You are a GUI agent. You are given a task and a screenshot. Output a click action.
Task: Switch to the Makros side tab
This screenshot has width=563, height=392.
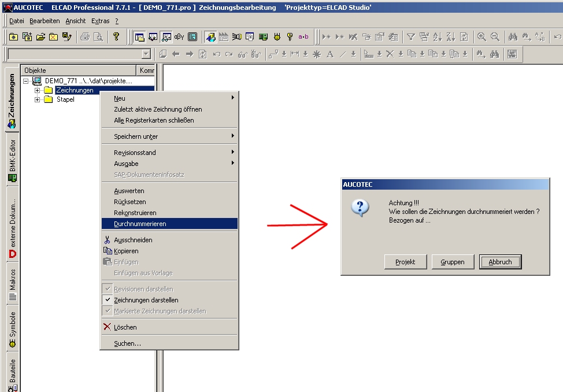coord(13,284)
